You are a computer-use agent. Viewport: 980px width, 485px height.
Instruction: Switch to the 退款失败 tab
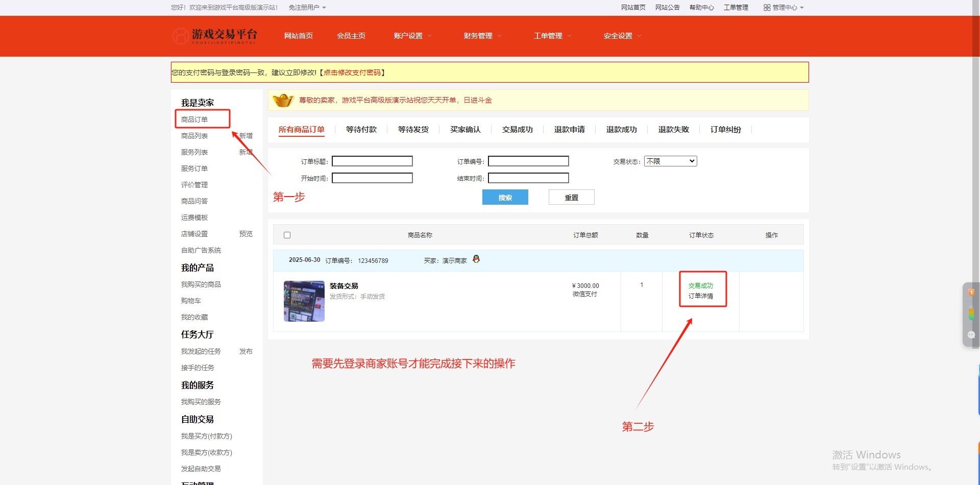[x=674, y=130]
